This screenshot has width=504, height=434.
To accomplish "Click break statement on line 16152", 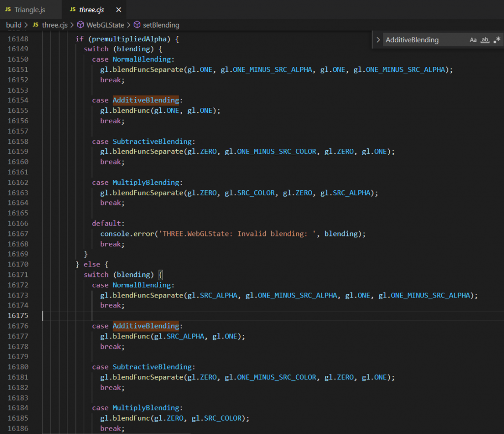I will click(x=112, y=80).
